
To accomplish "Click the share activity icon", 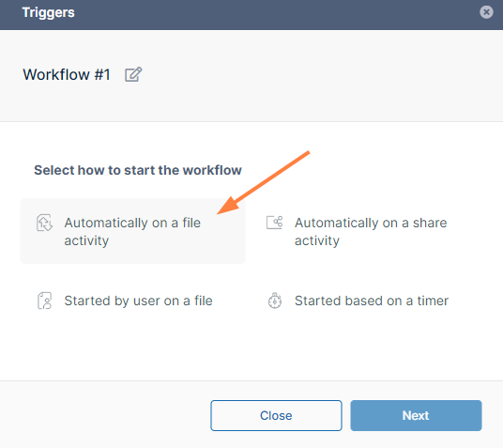I will coord(275,223).
